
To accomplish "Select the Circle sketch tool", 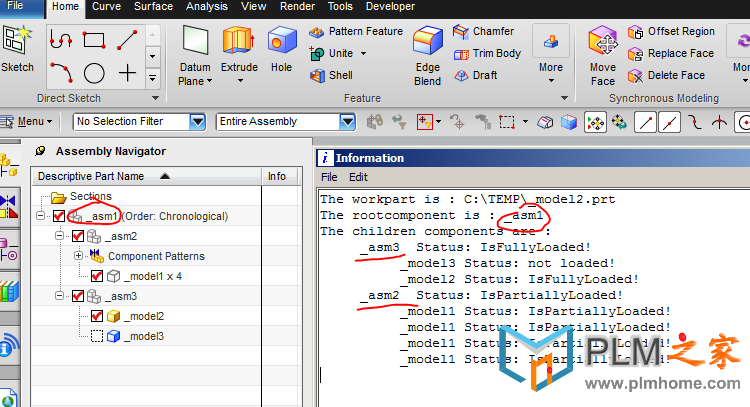I will [94, 73].
